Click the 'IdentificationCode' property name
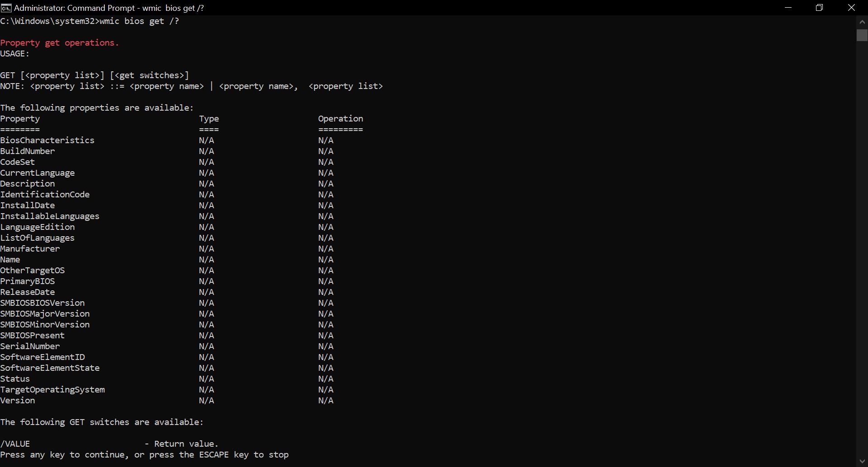868x467 pixels. coord(45,195)
